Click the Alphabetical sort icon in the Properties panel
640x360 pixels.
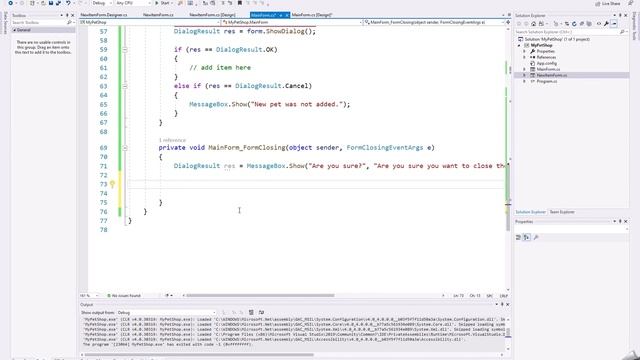tap(527, 237)
